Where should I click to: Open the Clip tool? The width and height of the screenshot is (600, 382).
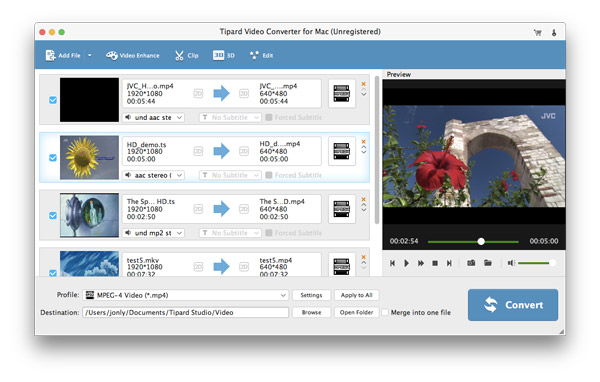[187, 56]
